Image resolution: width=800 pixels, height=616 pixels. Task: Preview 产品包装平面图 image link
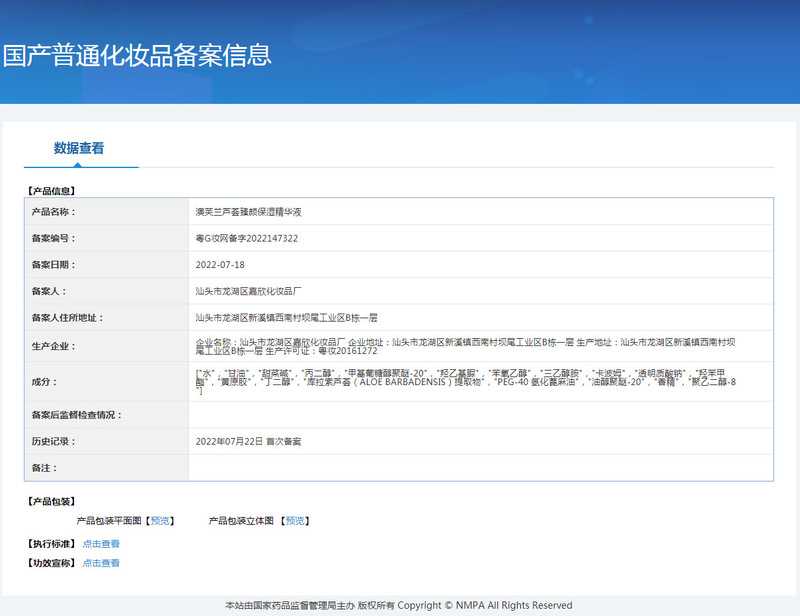(161, 521)
